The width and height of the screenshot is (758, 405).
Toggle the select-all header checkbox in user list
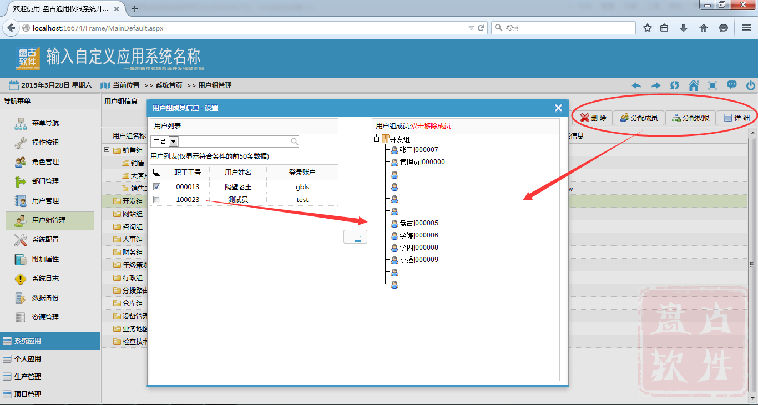coord(156,172)
